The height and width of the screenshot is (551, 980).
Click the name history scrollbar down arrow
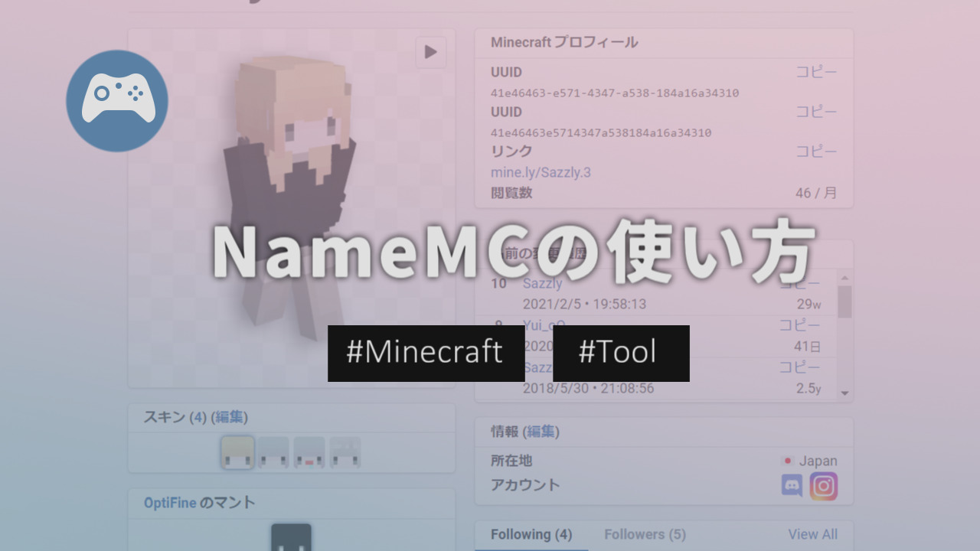coord(844,393)
